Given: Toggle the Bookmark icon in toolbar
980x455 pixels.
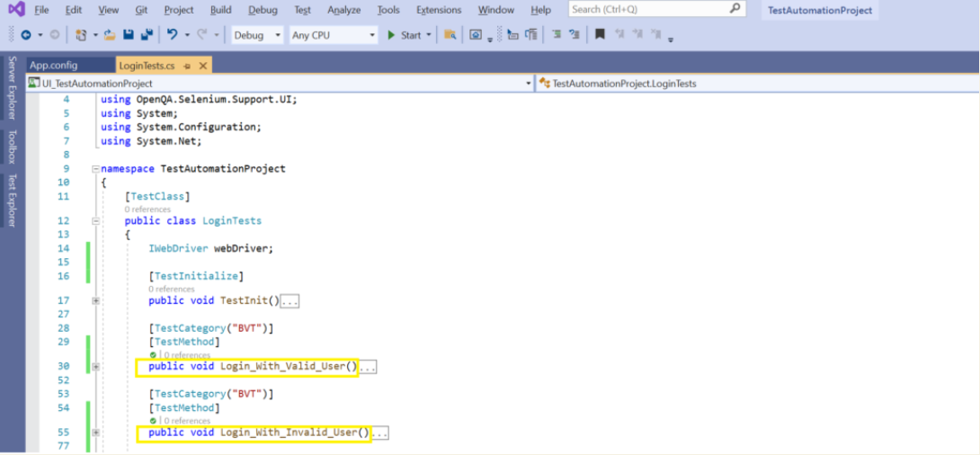Looking at the screenshot, I should pyautogui.click(x=600, y=35).
